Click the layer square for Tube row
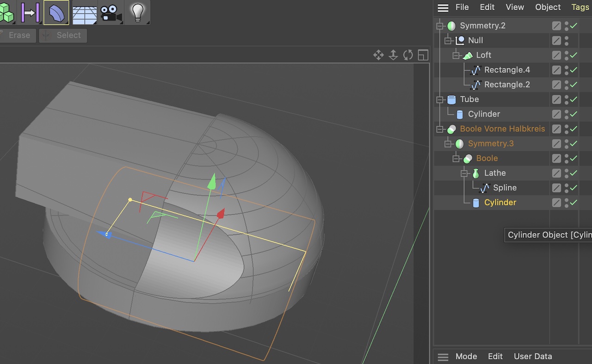Image resolution: width=592 pixels, height=364 pixels. [556, 99]
